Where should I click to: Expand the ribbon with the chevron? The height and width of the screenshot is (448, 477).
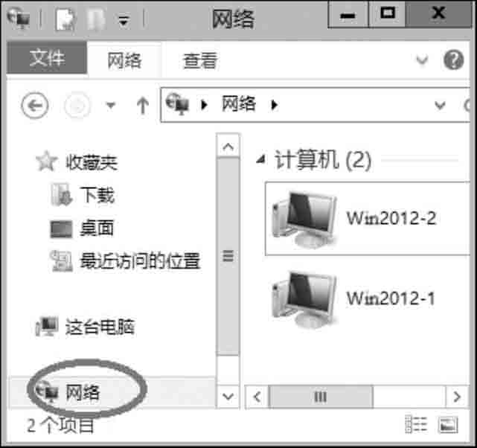(422, 60)
